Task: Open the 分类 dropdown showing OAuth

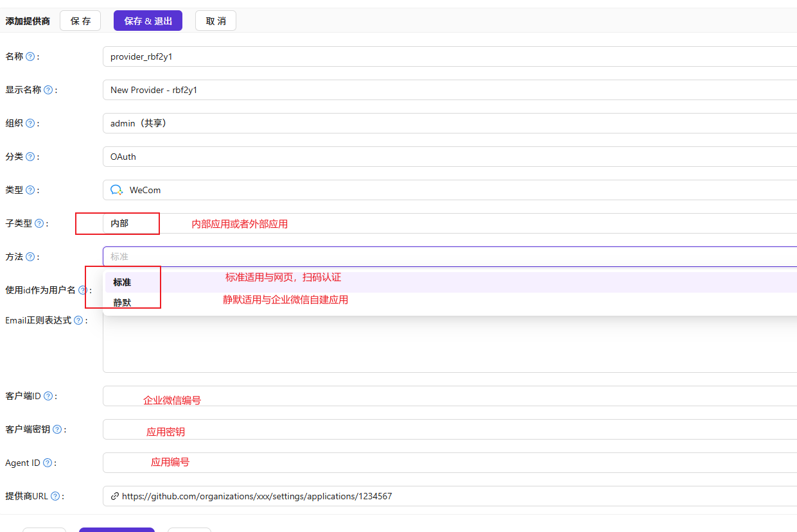Action: point(450,157)
